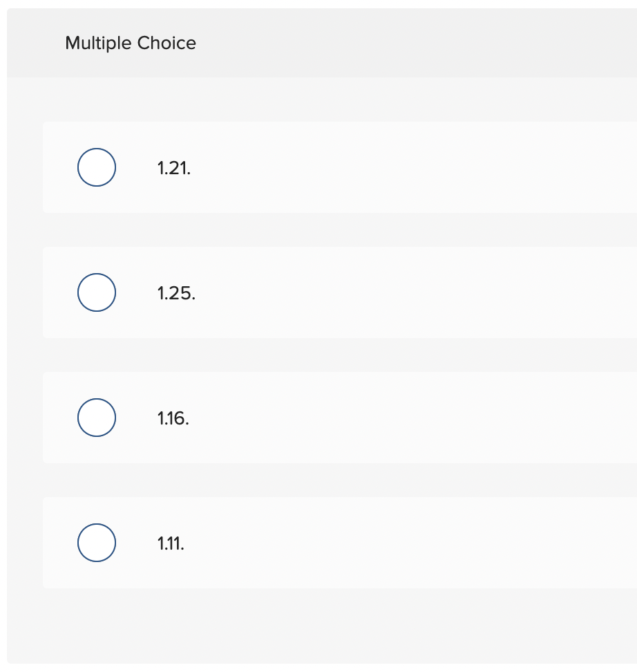
Task: Click the "1.11." answer text
Action: [171, 543]
